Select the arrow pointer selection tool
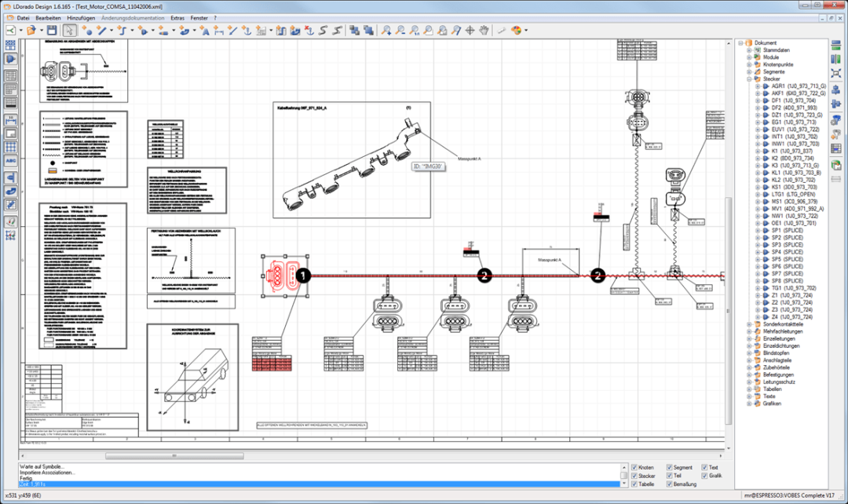The width and height of the screenshot is (848, 504). tap(70, 31)
